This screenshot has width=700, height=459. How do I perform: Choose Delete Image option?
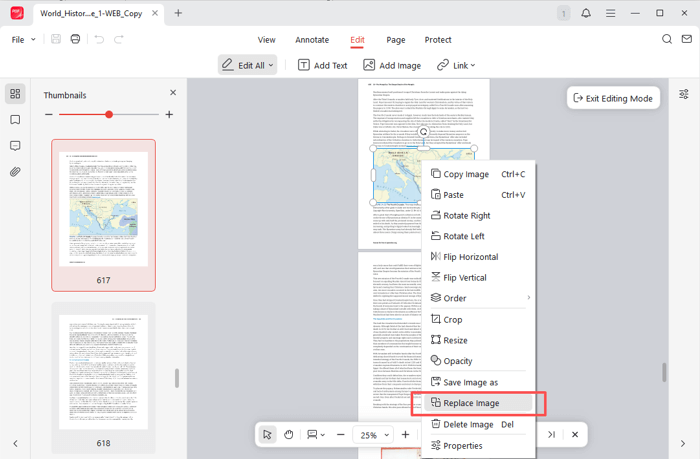click(480, 424)
